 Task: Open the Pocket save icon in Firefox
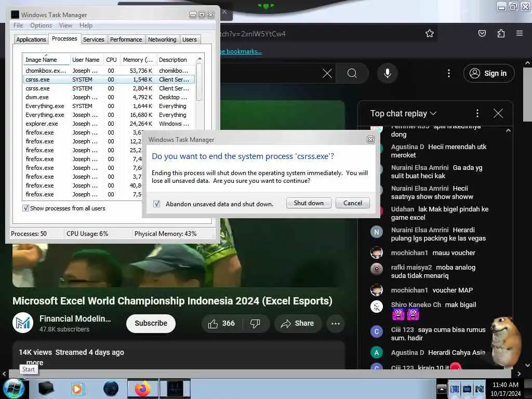tap(482, 33)
